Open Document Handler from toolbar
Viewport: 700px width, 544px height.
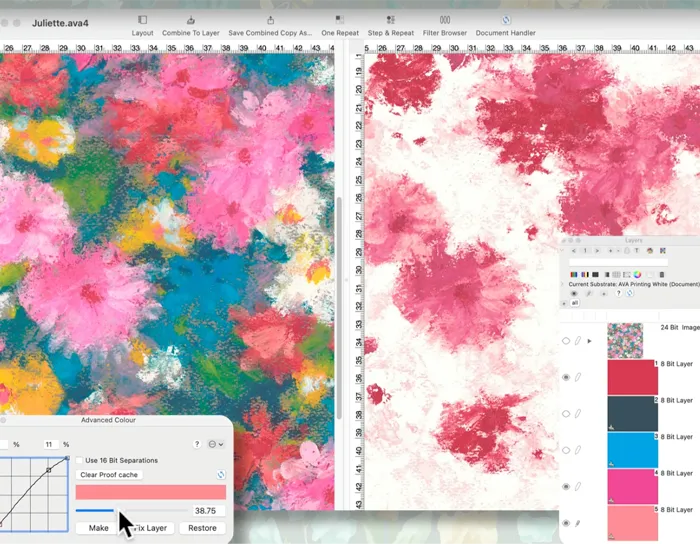click(505, 26)
